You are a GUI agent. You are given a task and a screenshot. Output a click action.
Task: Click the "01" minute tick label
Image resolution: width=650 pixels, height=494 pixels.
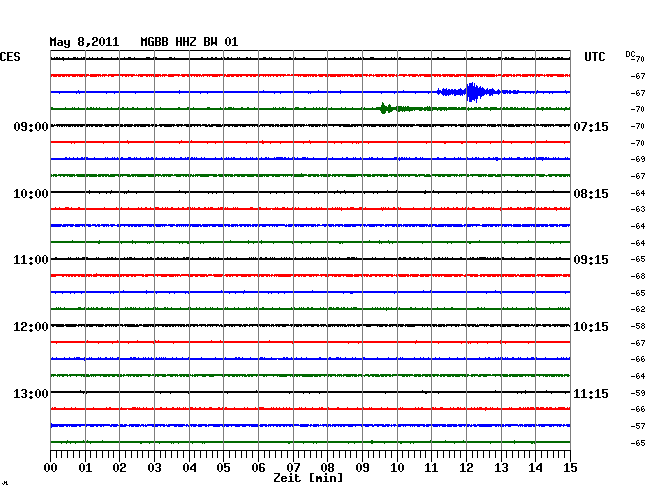(85, 468)
